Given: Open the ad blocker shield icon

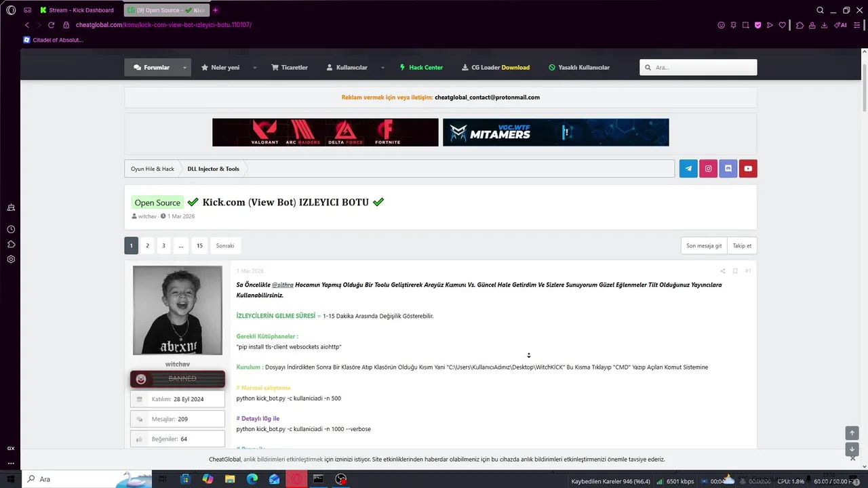Looking at the screenshot, I should (x=757, y=25).
